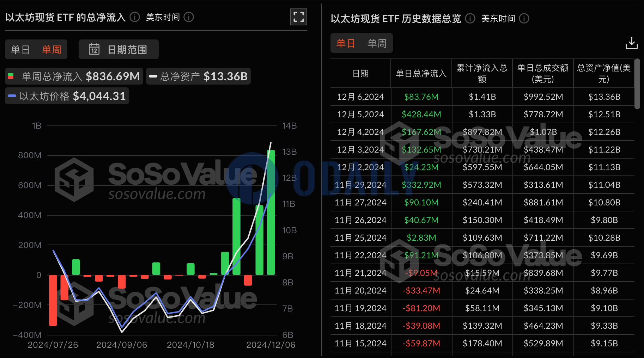Click net inflow value $428.44M
Screen dimensions: 644x358
pyautogui.click(x=421, y=114)
